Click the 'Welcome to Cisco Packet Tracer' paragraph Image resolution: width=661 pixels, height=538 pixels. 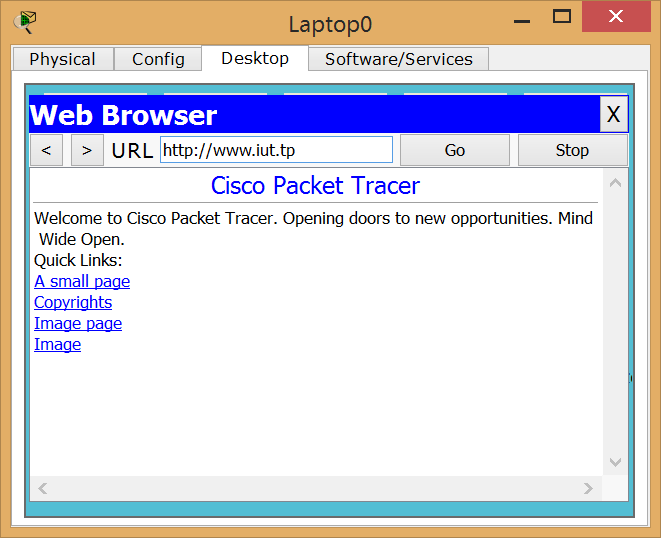313,229
